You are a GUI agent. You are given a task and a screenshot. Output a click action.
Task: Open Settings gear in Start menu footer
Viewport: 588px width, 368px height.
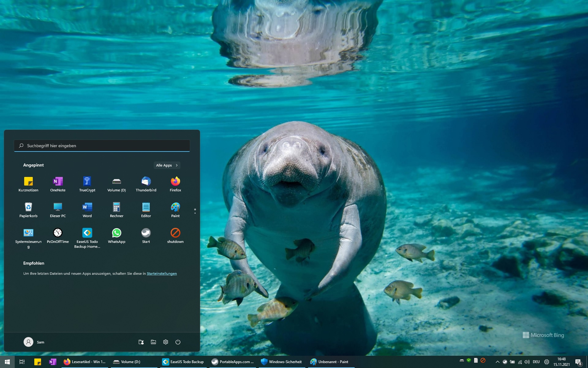click(x=165, y=342)
